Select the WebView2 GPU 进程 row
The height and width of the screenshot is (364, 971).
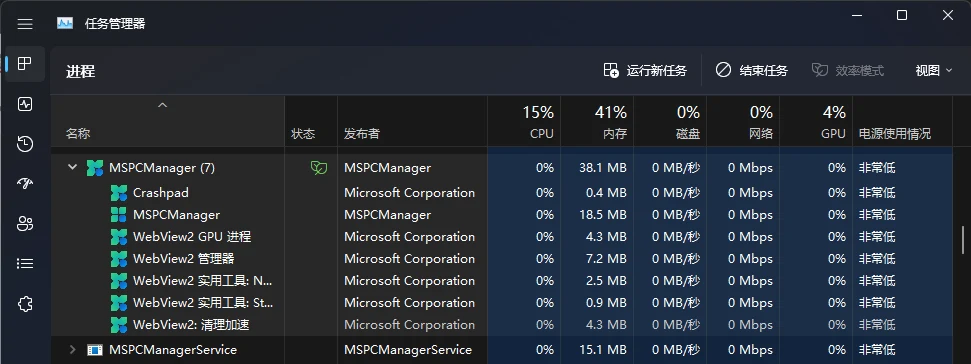[x=502, y=237]
